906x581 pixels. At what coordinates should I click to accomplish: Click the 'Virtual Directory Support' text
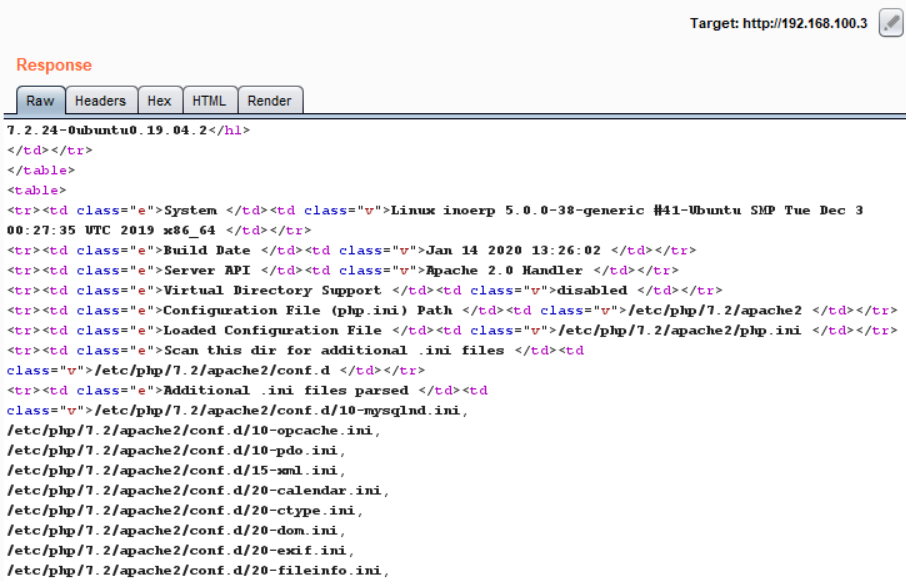pos(273,290)
